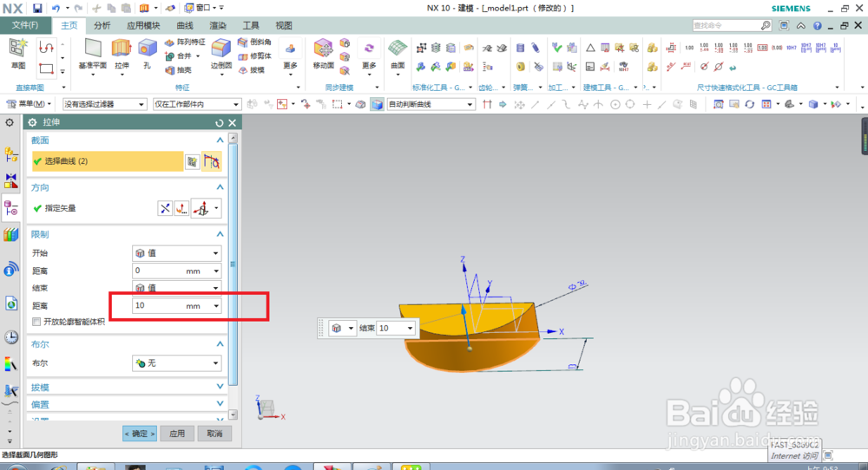This screenshot has height=470, width=868.
Task: Click the sketch section icon beside 选择曲线
Action: tap(192, 161)
